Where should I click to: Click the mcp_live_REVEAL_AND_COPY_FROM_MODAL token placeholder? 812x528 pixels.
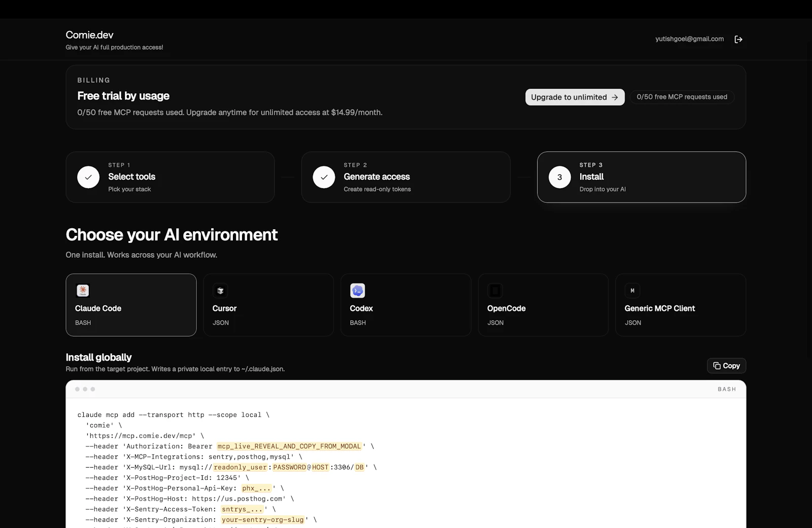289,446
